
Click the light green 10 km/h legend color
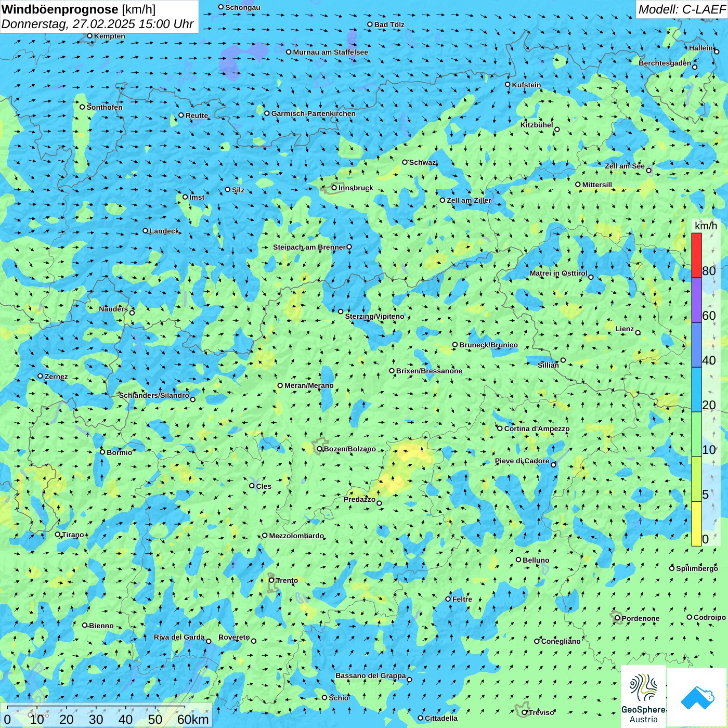(x=696, y=434)
